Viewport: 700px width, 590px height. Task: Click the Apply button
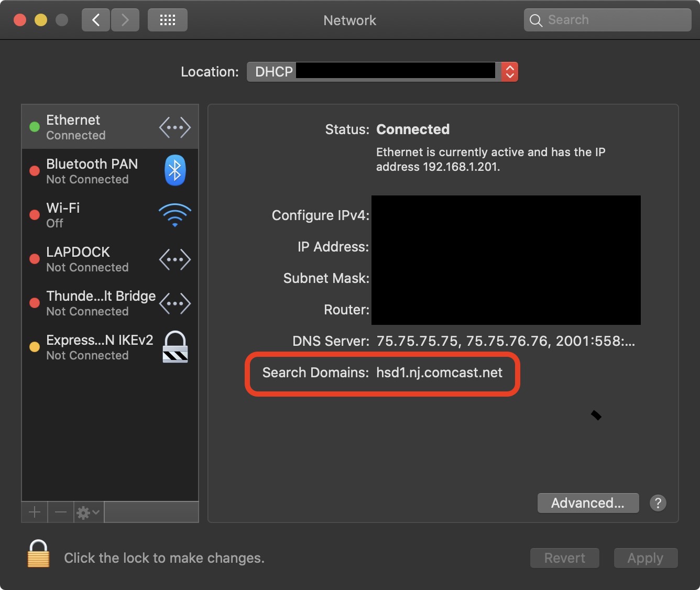pyautogui.click(x=646, y=558)
